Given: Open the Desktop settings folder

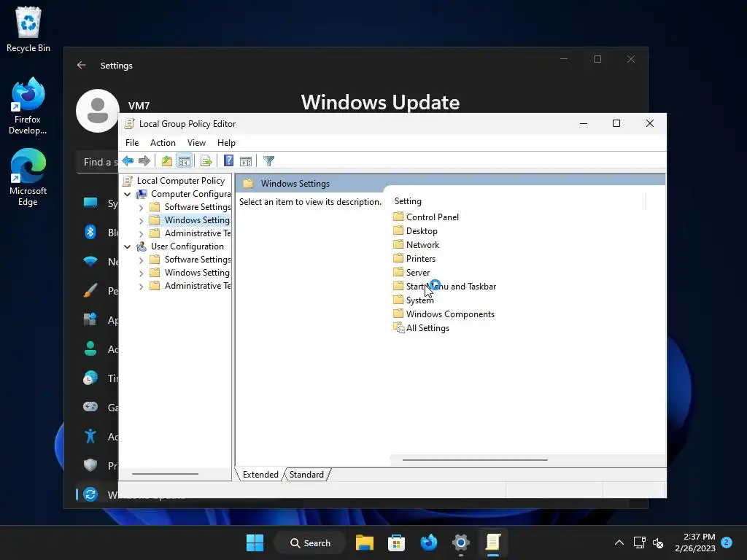Looking at the screenshot, I should tap(415, 231).
